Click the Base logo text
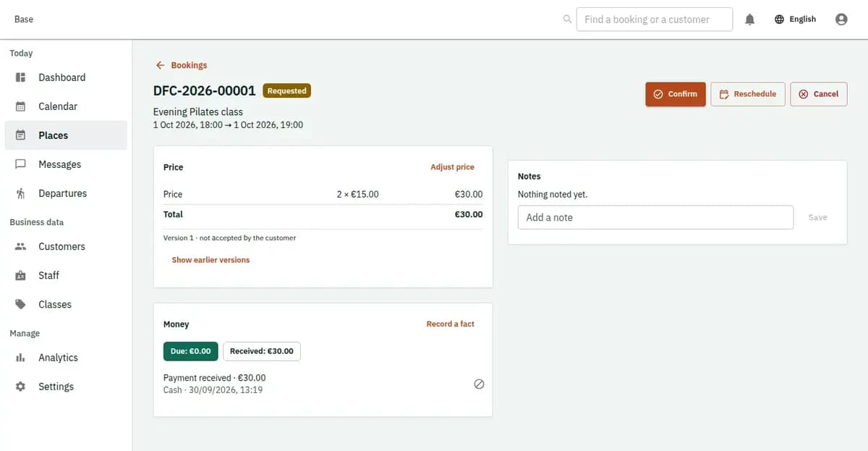Screen dimensions: 868x451 coord(24,20)
